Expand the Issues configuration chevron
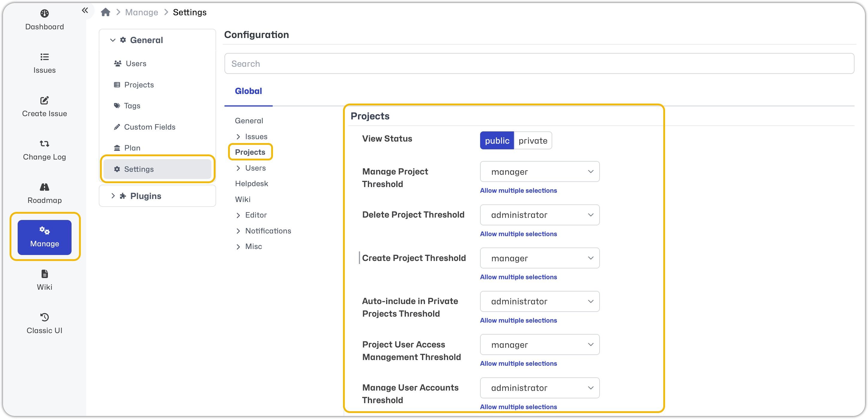 tap(238, 137)
